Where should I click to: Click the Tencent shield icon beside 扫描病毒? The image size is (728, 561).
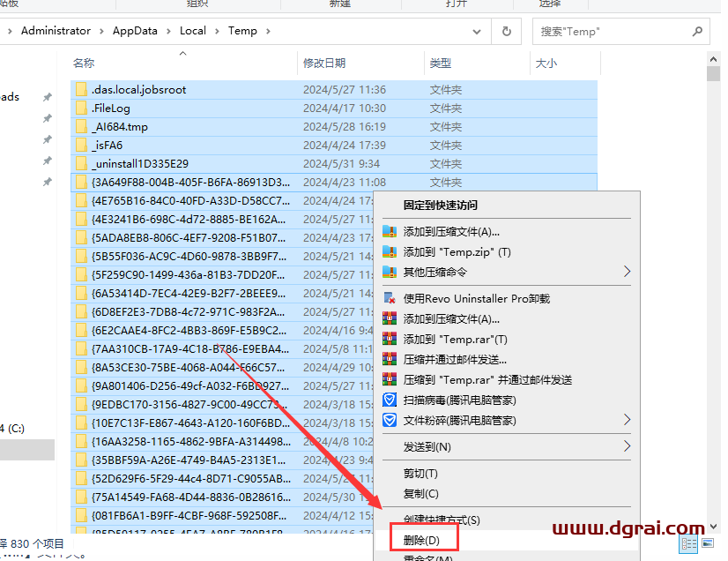coord(390,400)
